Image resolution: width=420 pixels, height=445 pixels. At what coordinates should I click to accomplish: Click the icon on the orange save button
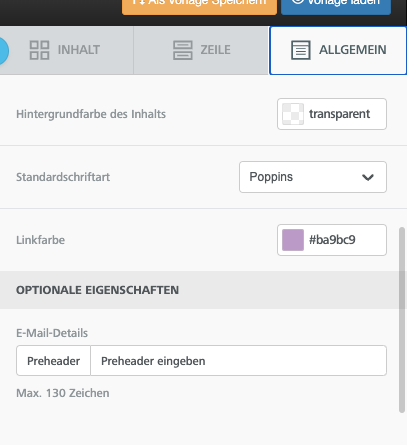tap(138, 2)
